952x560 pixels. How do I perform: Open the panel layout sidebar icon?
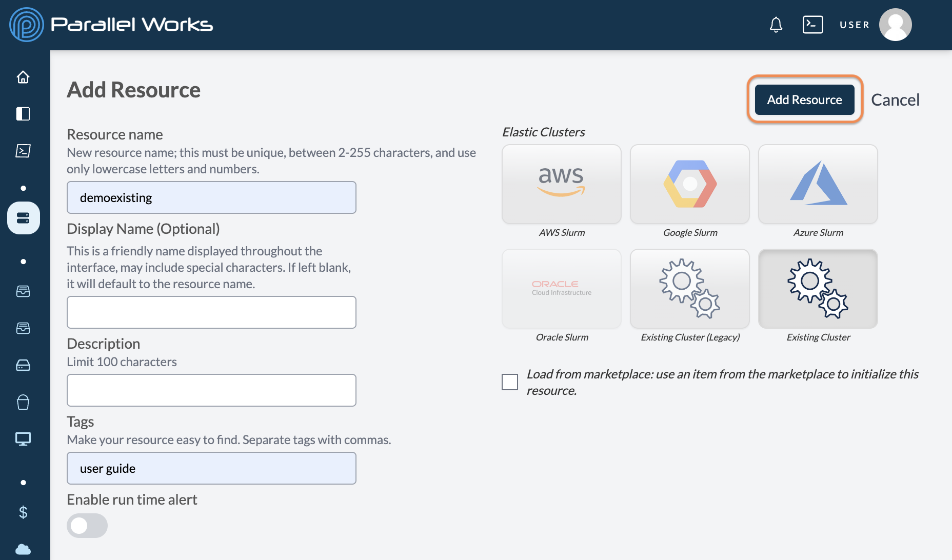pyautogui.click(x=23, y=114)
